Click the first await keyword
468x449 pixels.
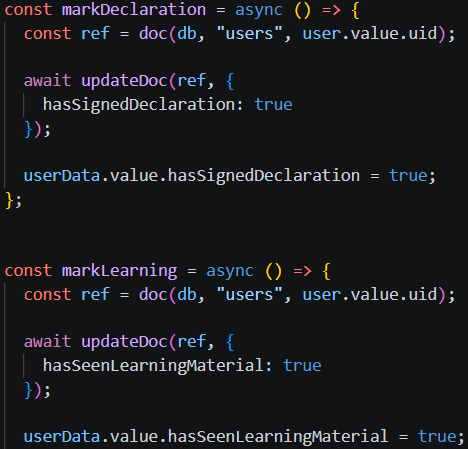(47, 81)
